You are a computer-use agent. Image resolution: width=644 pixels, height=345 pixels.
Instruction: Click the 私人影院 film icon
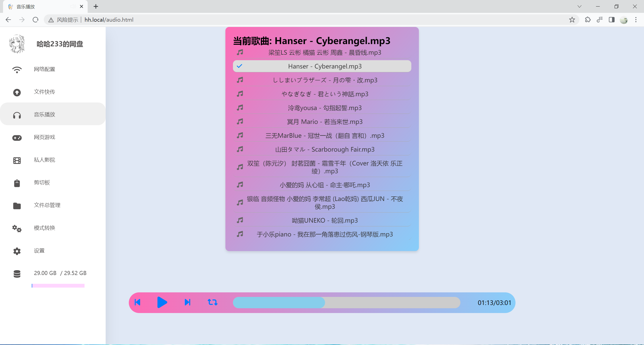(17, 160)
